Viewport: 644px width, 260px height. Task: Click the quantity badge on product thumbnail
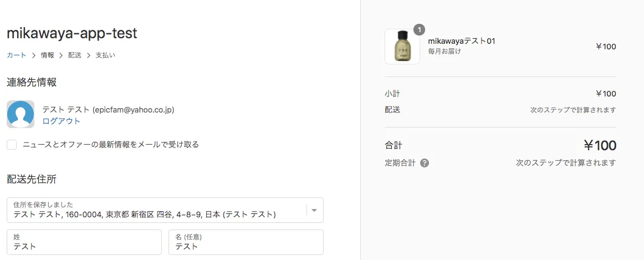click(x=420, y=30)
